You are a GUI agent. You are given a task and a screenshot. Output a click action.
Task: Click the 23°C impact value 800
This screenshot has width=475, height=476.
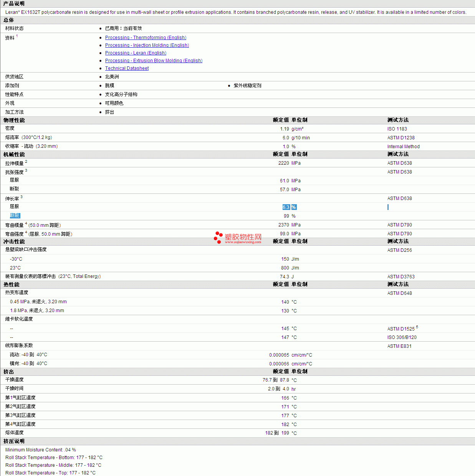click(285, 268)
